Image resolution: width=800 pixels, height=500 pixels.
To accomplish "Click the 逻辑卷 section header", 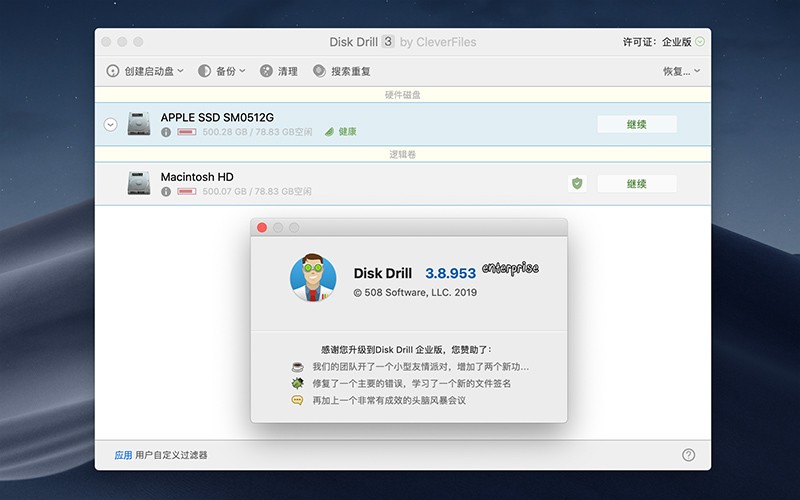I will click(403, 154).
